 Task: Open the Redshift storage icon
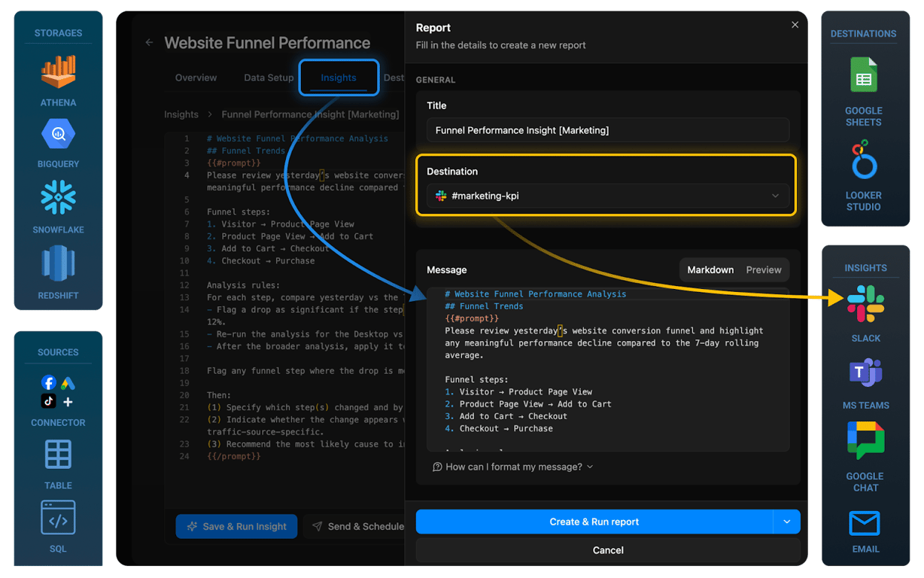58,264
